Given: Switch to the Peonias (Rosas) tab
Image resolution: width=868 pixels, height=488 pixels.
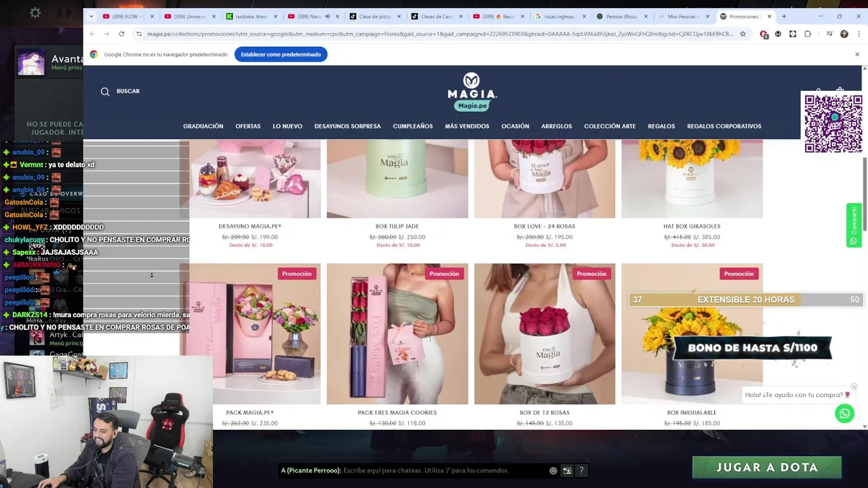Looking at the screenshot, I should [622, 16].
